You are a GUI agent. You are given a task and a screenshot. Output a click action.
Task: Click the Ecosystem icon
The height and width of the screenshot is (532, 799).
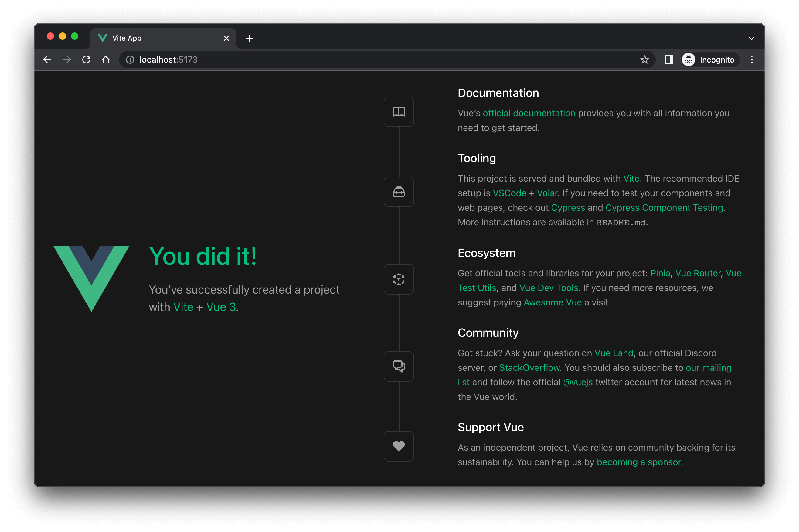[x=399, y=279]
